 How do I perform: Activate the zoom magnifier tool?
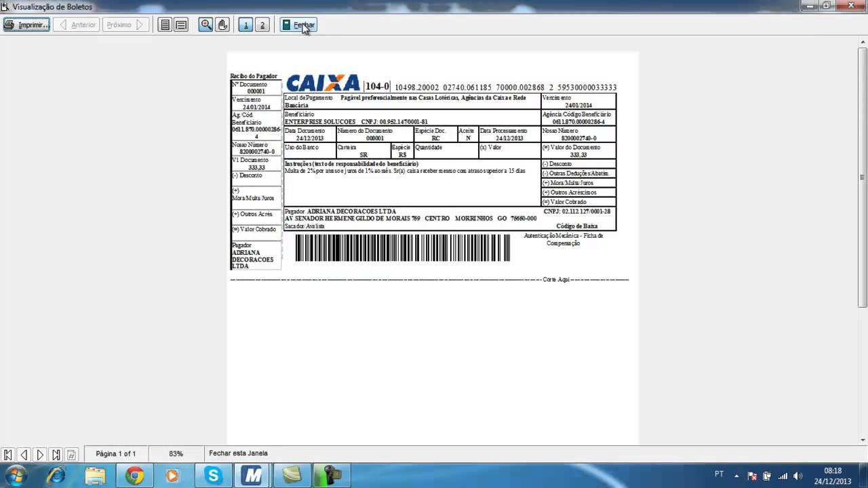(x=205, y=25)
